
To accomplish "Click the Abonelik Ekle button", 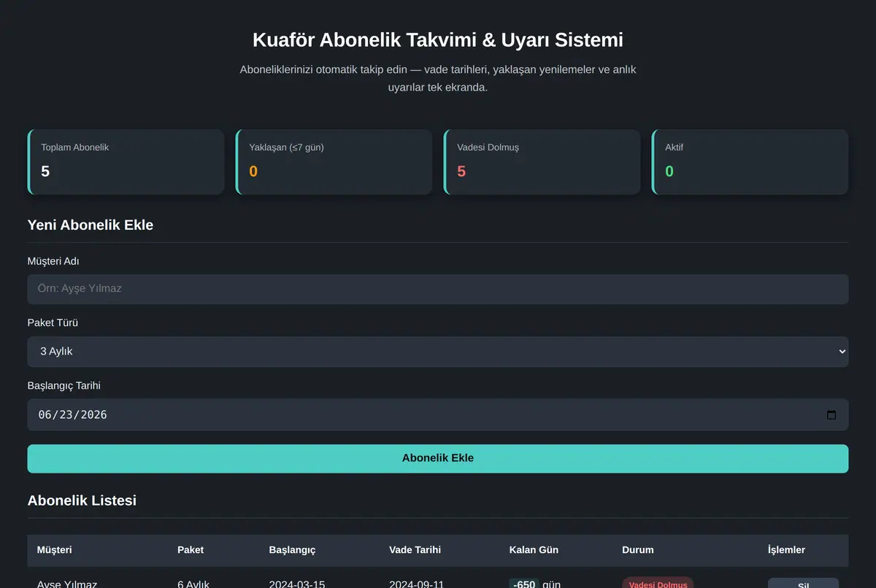I will pyautogui.click(x=438, y=458).
